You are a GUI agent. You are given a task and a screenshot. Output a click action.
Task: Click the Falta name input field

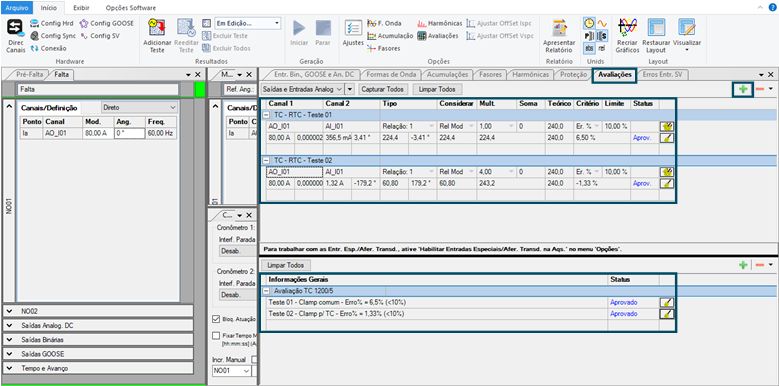click(x=98, y=89)
